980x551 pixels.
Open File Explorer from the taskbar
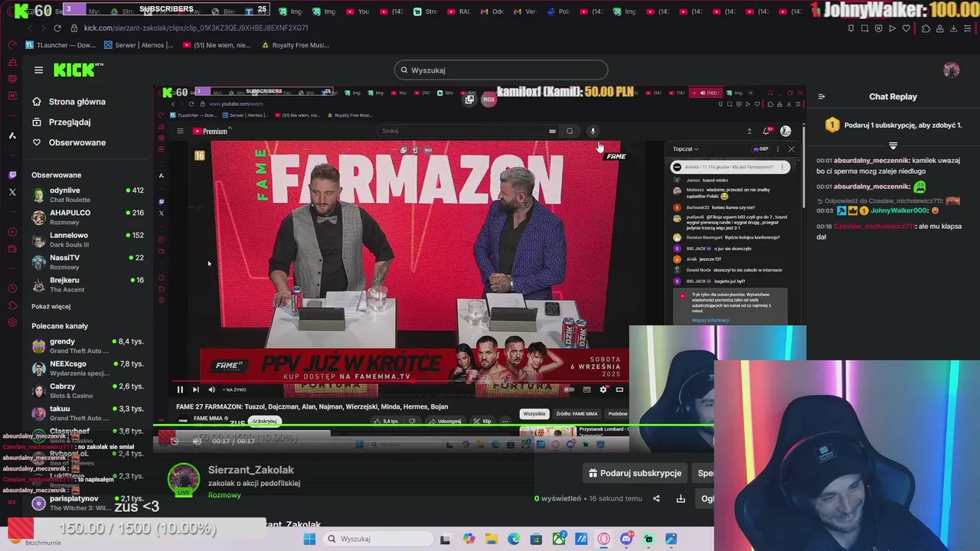[491, 539]
